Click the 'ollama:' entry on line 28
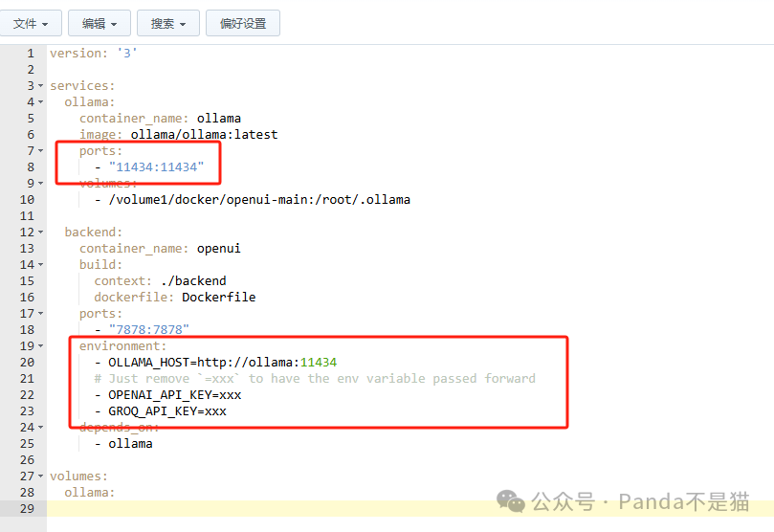This screenshot has width=774, height=532. (x=89, y=493)
